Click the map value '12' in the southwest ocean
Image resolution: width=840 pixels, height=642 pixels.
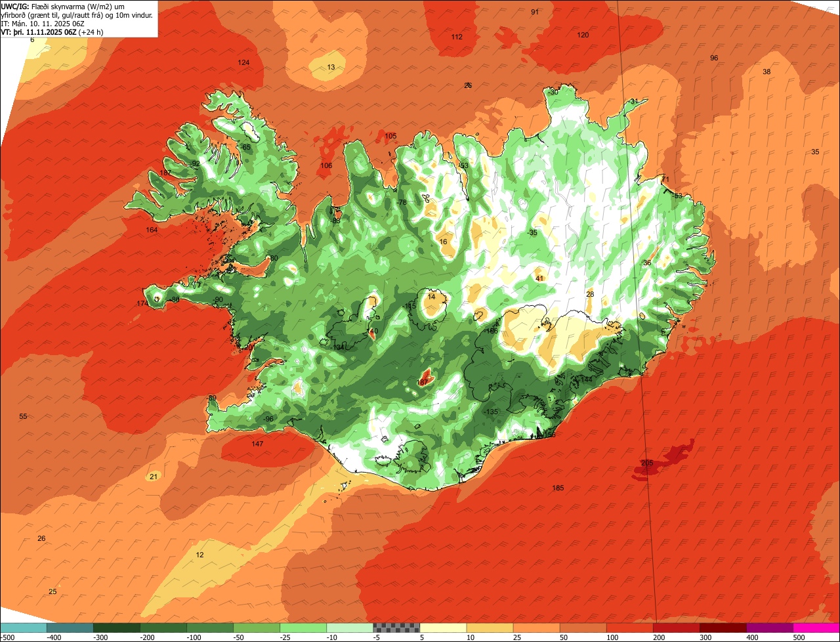(199, 555)
